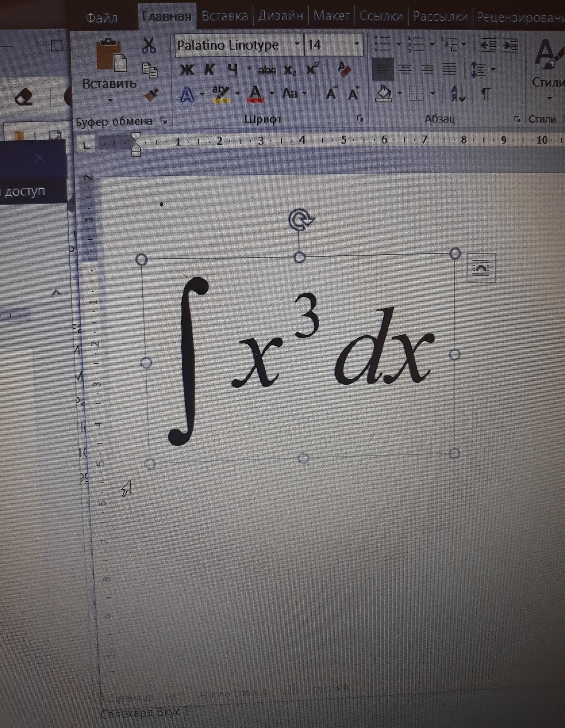Apply the red font color
The image size is (565, 728).
255,94
